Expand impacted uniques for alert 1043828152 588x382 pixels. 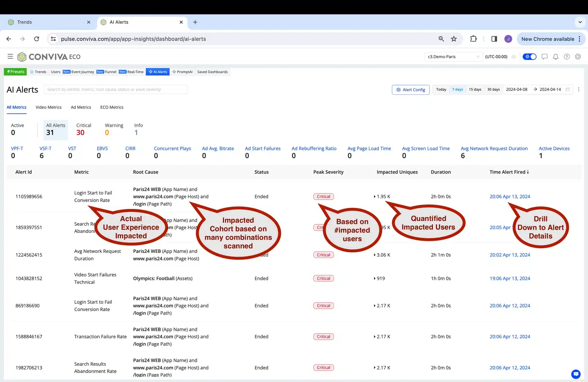[375, 279]
